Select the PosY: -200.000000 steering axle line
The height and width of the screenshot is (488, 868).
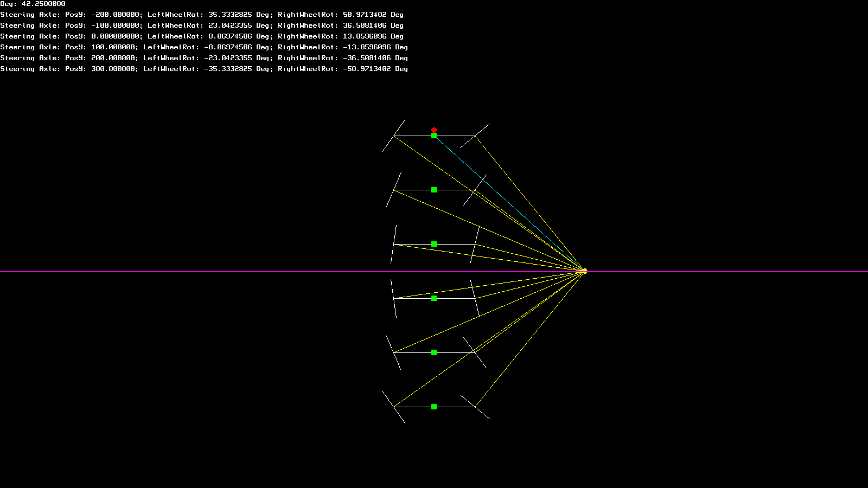202,15
